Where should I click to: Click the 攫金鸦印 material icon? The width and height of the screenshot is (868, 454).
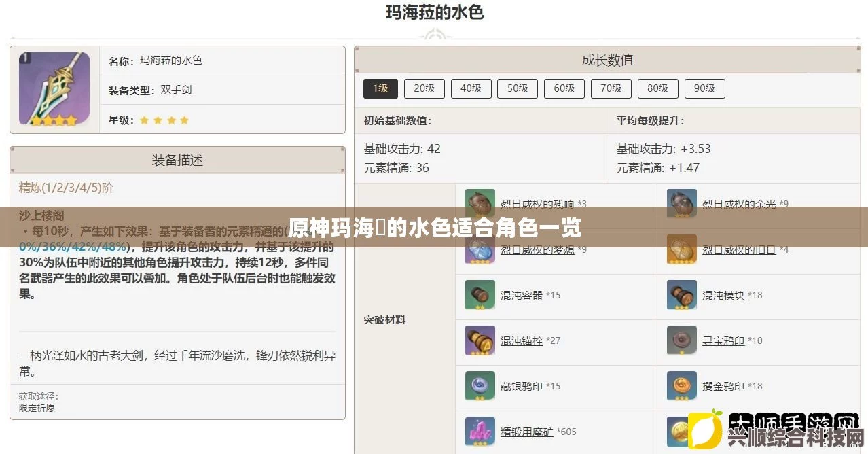tap(682, 385)
